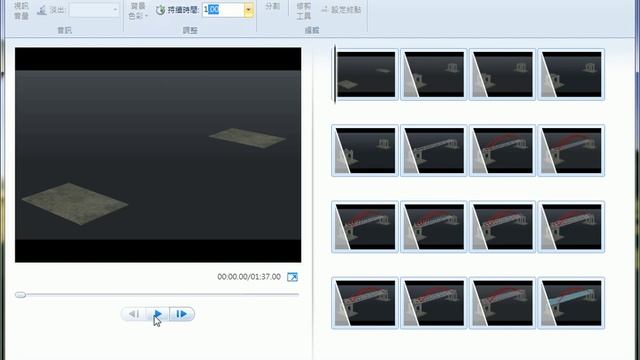Select the thirteenth storyboard clip

[x=365, y=303]
